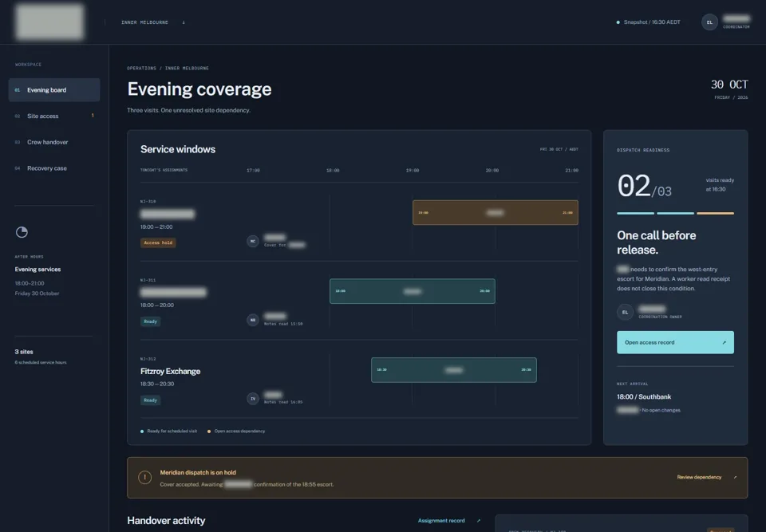Click the Inner Melbourne breadcrumb
766x532 pixels.
point(187,69)
